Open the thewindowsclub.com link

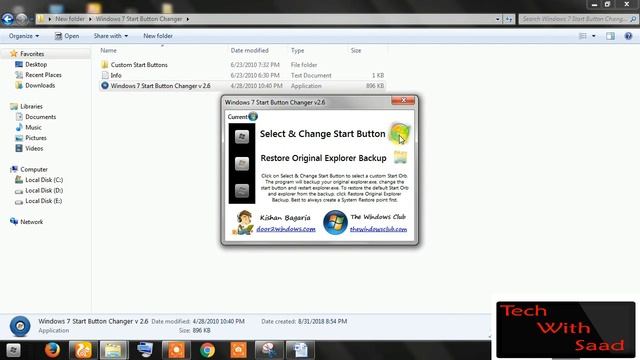coord(378,229)
